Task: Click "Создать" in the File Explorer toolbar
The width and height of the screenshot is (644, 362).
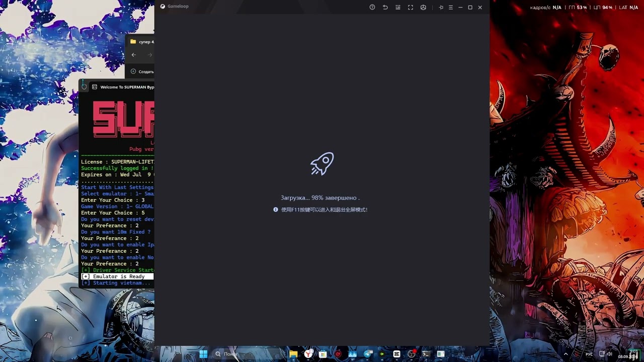Action: point(142,71)
